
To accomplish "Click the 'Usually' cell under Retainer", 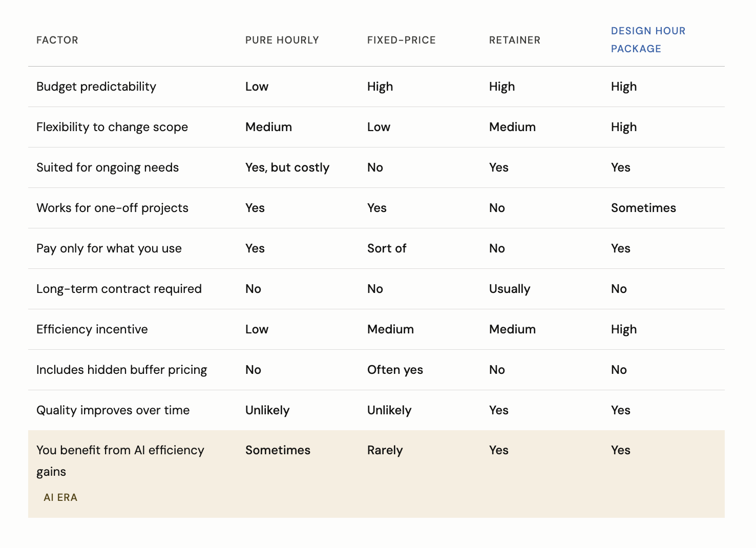I will tap(509, 289).
